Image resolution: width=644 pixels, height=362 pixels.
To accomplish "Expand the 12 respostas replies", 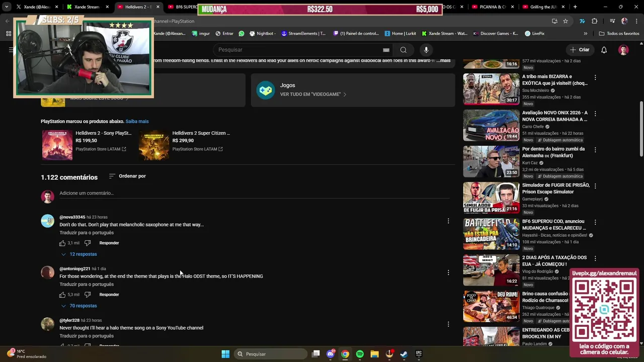I will tap(78, 254).
